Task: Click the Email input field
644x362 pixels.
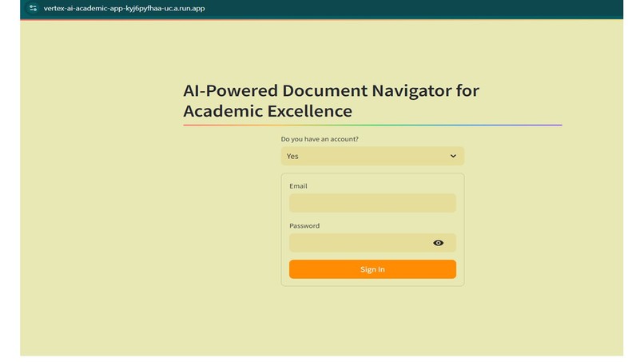Action: tap(372, 203)
